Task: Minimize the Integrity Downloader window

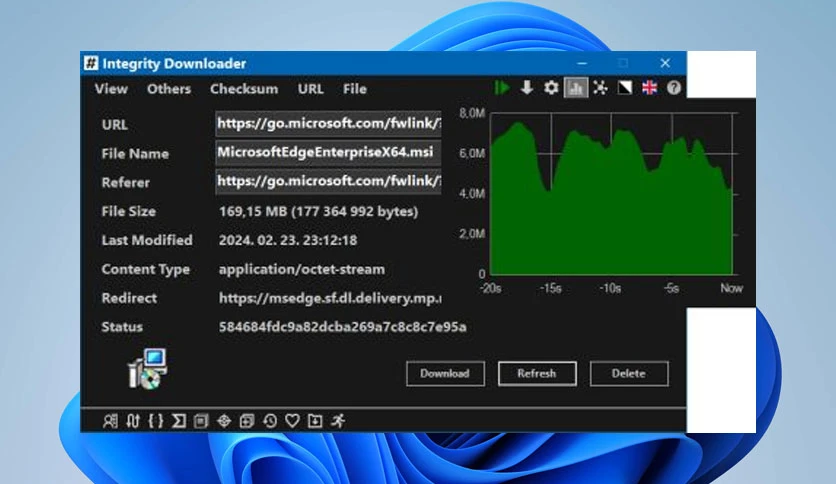Action: click(x=582, y=63)
